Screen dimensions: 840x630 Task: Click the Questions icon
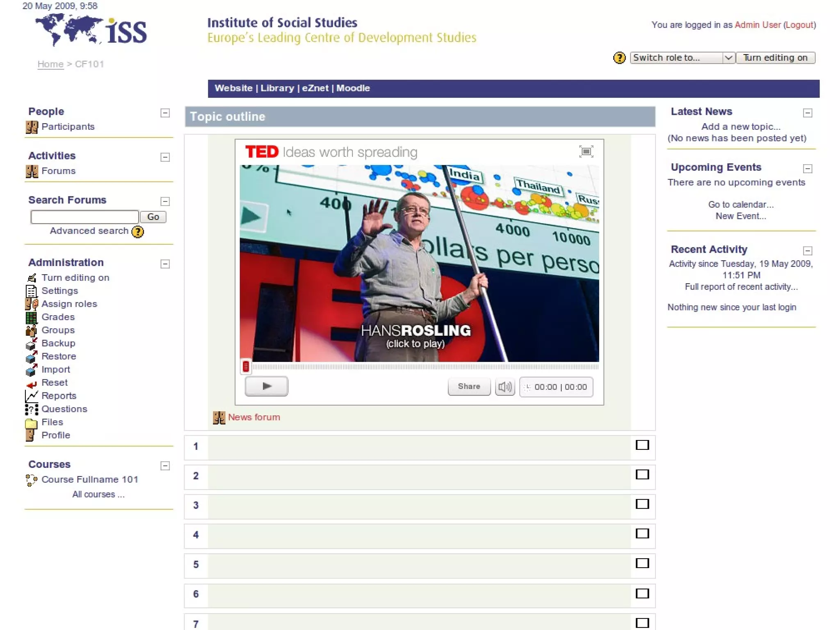click(32, 409)
